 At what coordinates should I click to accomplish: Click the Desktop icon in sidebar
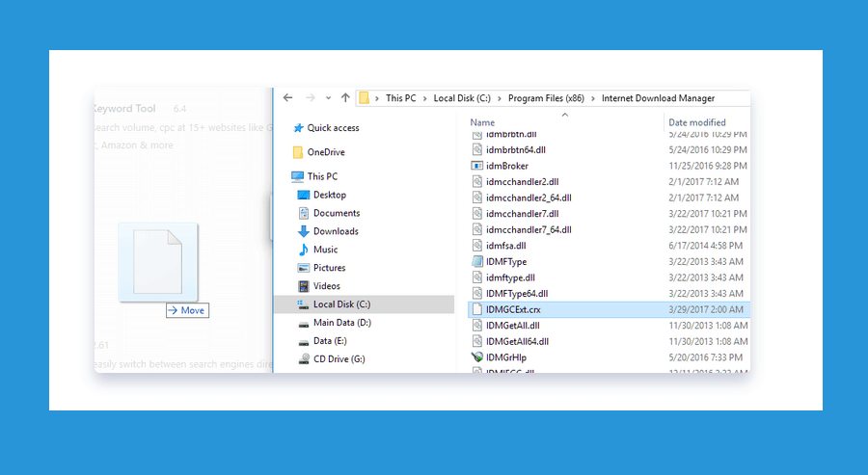tap(304, 195)
